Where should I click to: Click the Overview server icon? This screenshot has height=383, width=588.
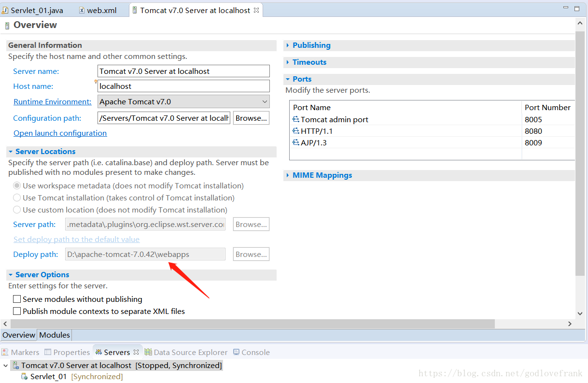(x=7, y=26)
